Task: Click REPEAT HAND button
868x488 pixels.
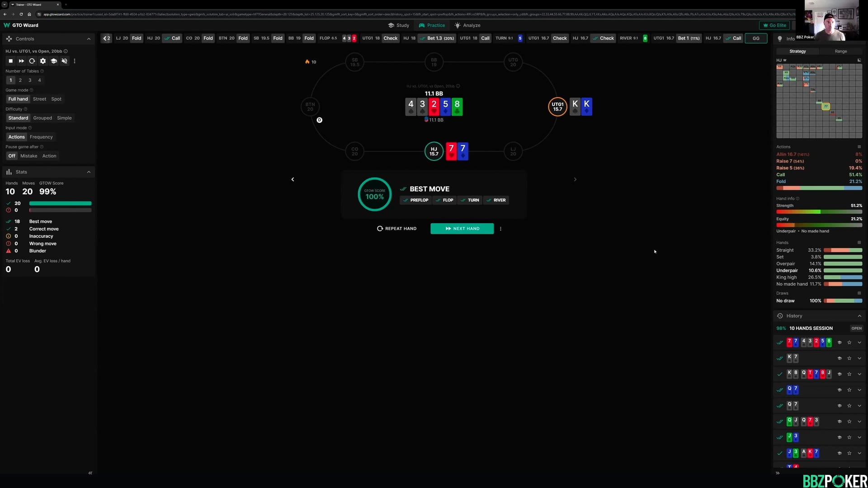Action: coord(396,229)
